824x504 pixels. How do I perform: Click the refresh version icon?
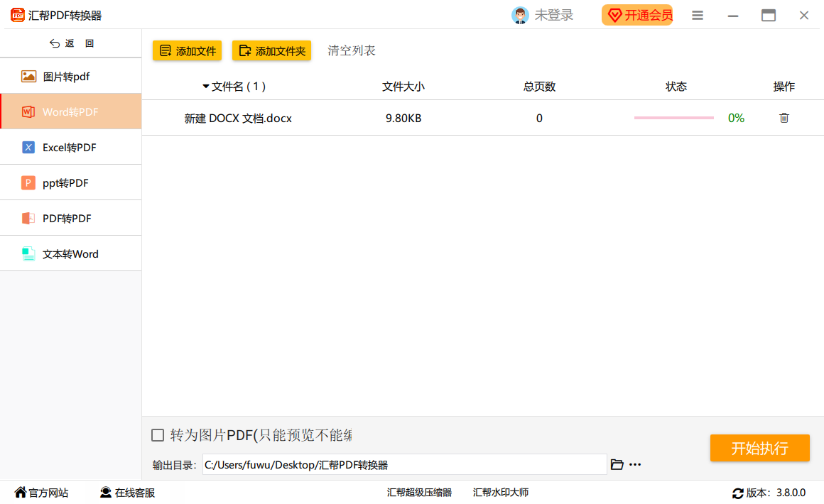(738, 493)
